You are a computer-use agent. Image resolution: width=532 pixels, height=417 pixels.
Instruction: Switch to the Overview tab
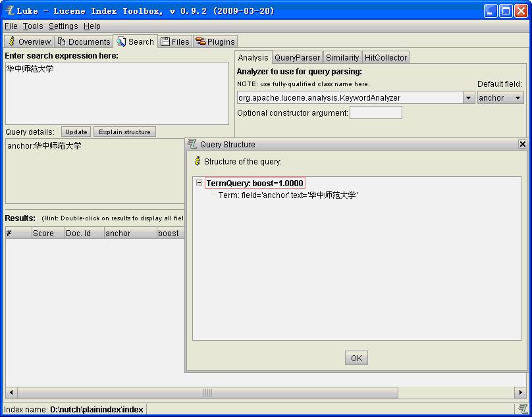click(29, 41)
